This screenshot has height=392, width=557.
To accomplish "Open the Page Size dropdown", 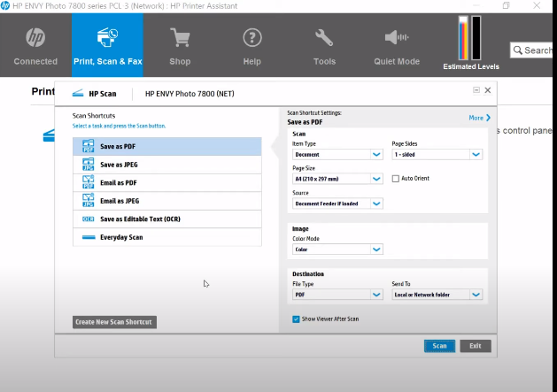I will coord(337,179).
